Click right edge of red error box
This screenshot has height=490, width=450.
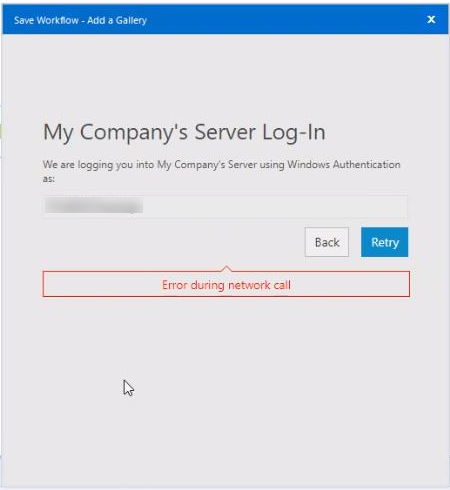[x=409, y=284]
